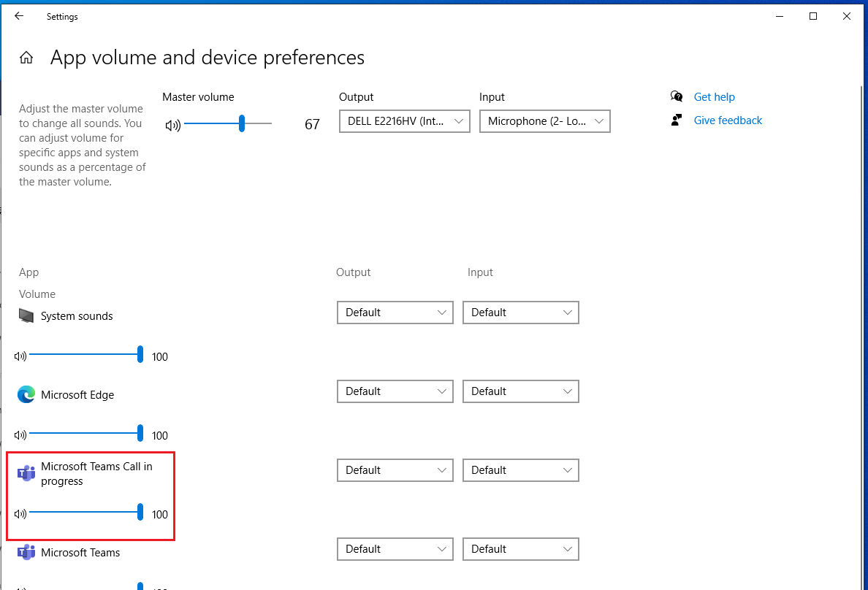Click the "Settings" window title text

[62, 17]
